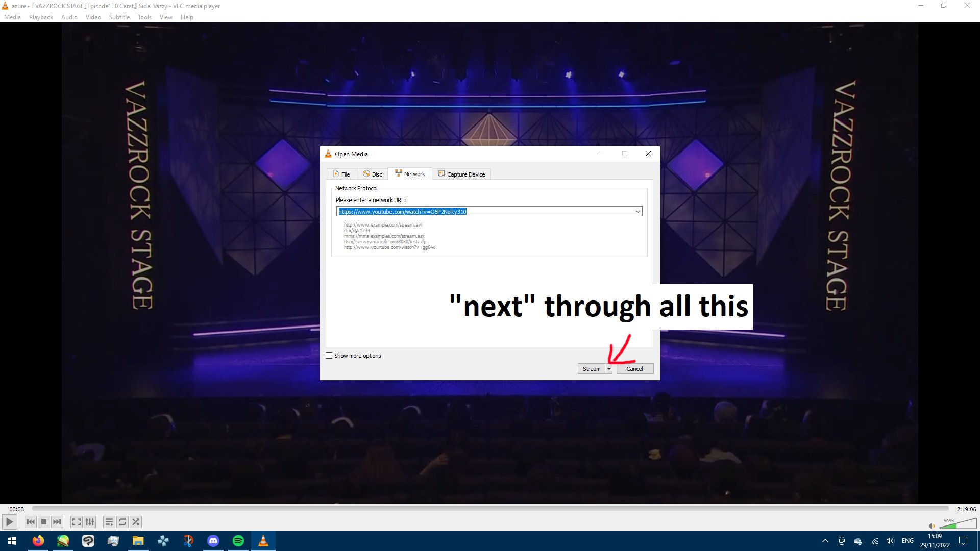
Task: Click example rtsp://server.example.org:8080/test.sdp
Action: point(385,242)
